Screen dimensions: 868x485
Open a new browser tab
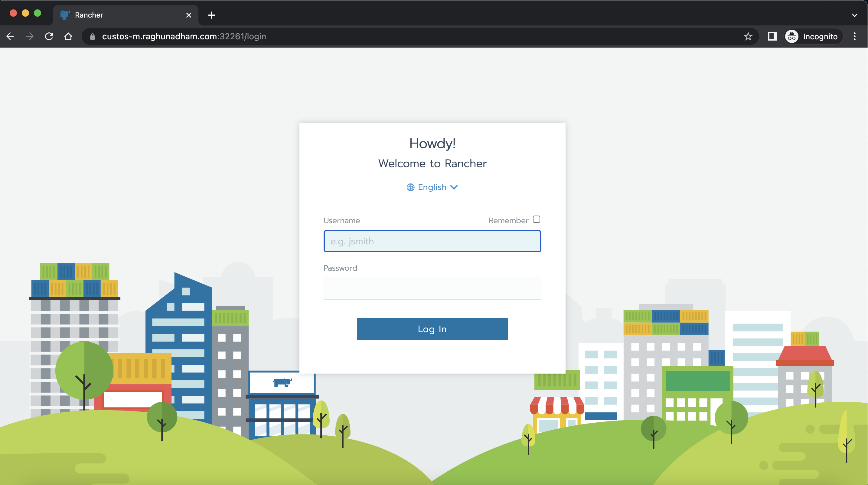click(x=212, y=15)
